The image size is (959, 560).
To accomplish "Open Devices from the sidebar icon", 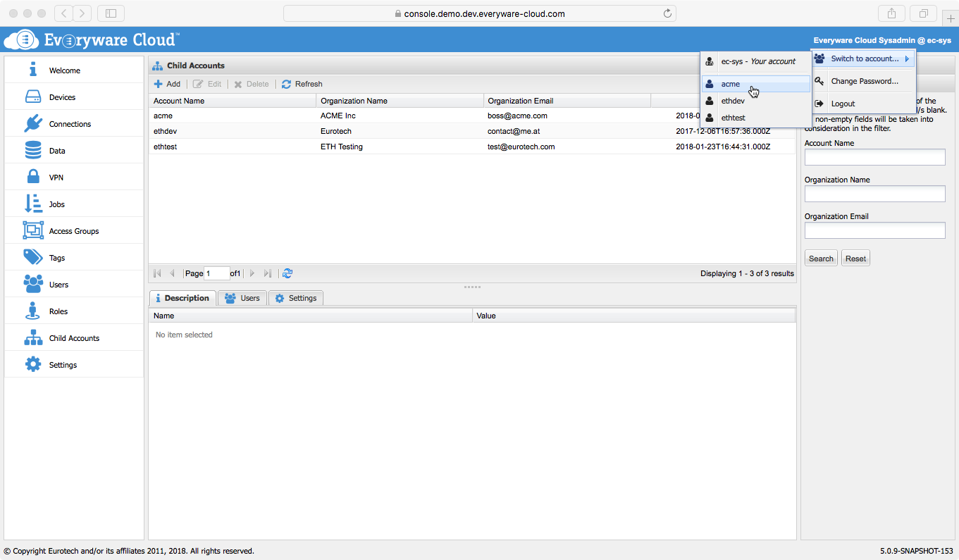I will coord(33,97).
